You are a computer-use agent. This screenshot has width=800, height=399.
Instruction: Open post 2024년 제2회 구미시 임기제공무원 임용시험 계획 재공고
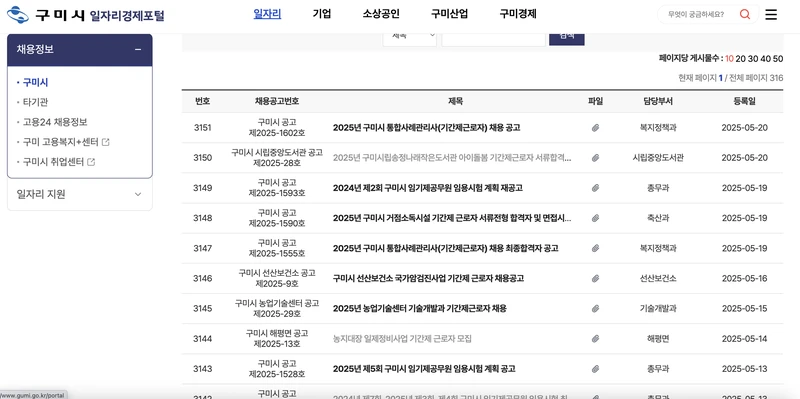[428, 188]
